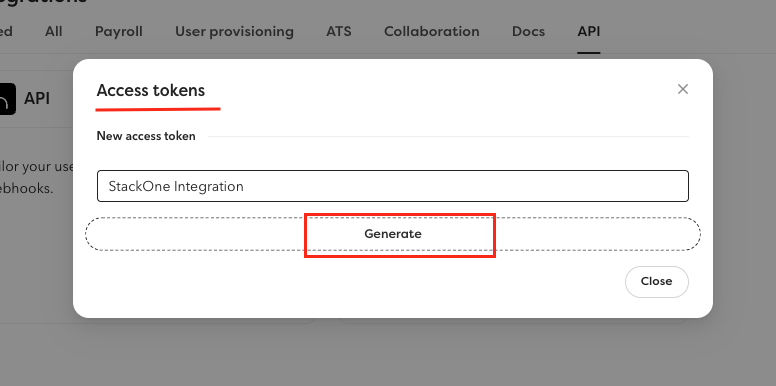
Task: Click the New access token label
Action: [x=146, y=136]
